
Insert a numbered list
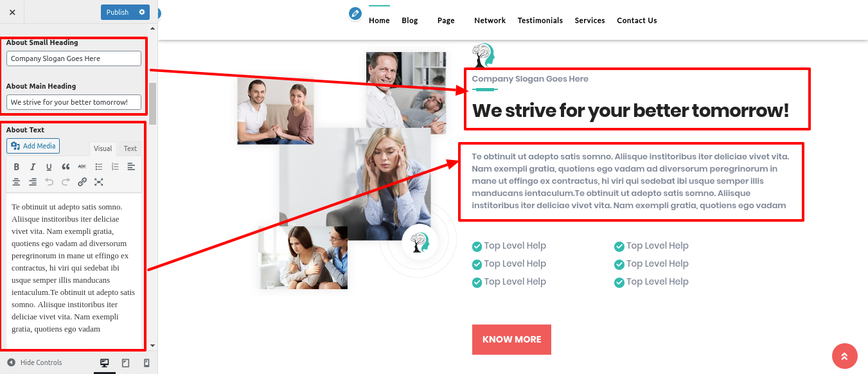115,166
